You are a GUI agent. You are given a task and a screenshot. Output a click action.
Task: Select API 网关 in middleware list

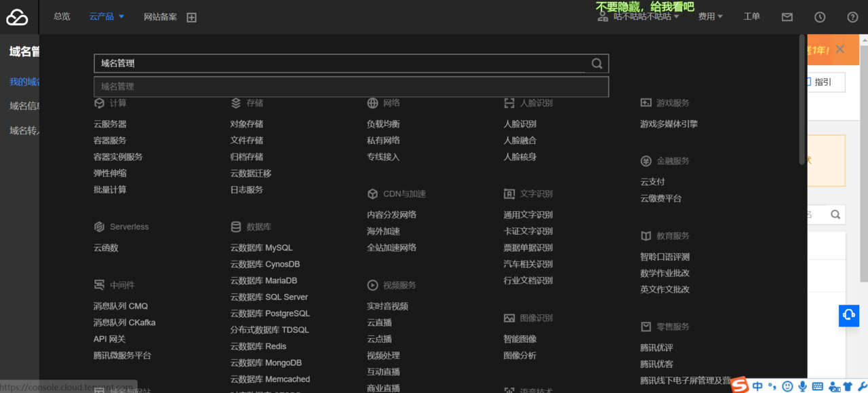click(x=110, y=339)
